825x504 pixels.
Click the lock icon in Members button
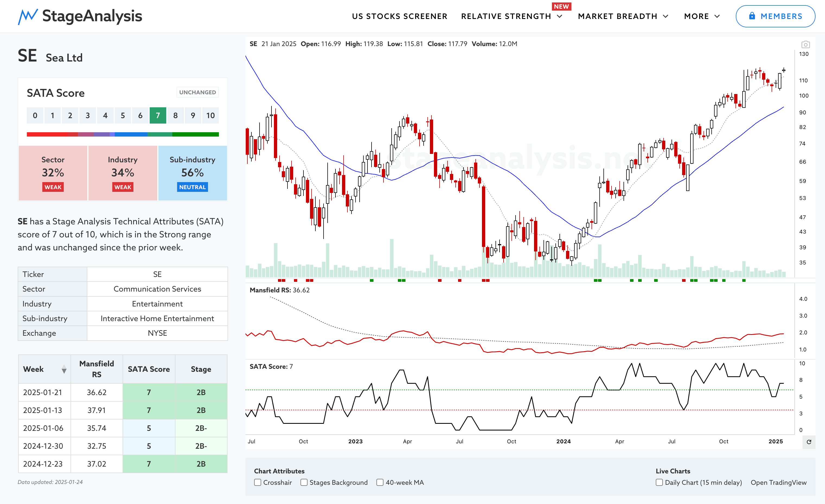[752, 16]
